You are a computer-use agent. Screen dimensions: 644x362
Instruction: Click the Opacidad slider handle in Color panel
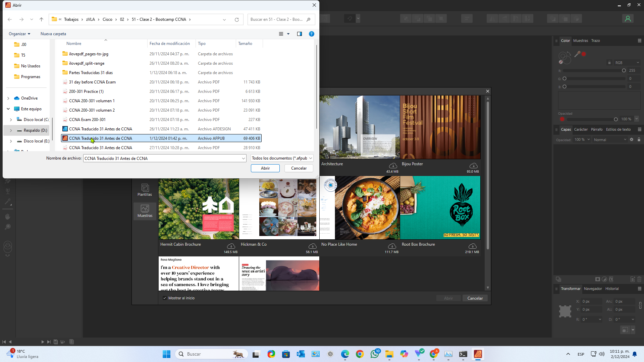coord(615,119)
